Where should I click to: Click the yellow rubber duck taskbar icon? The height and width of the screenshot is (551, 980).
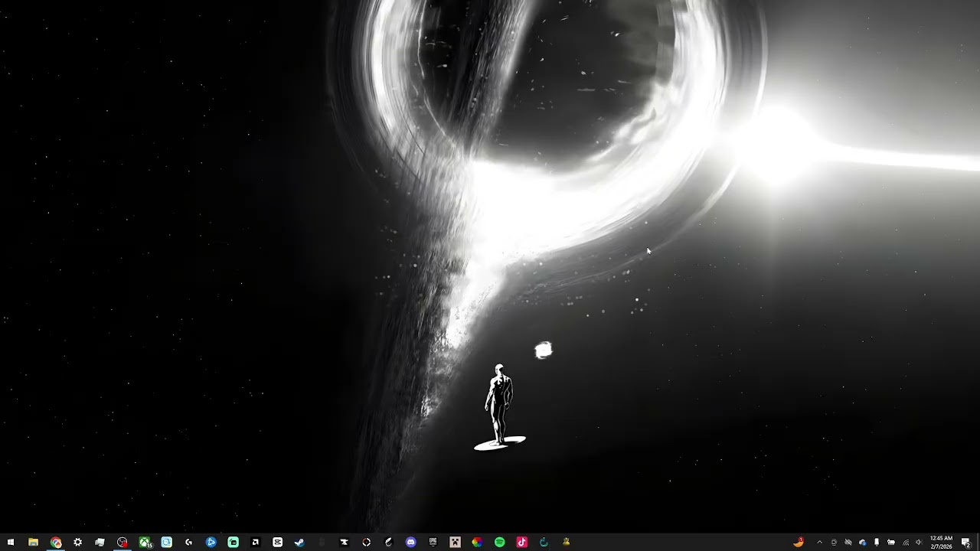566,542
